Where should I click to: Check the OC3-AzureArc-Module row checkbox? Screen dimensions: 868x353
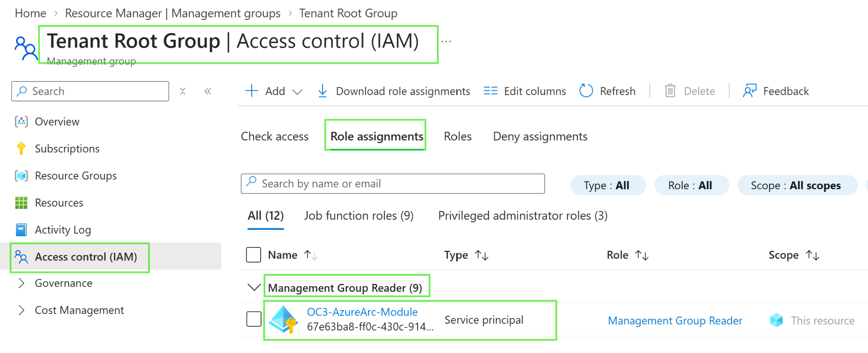(x=254, y=319)
